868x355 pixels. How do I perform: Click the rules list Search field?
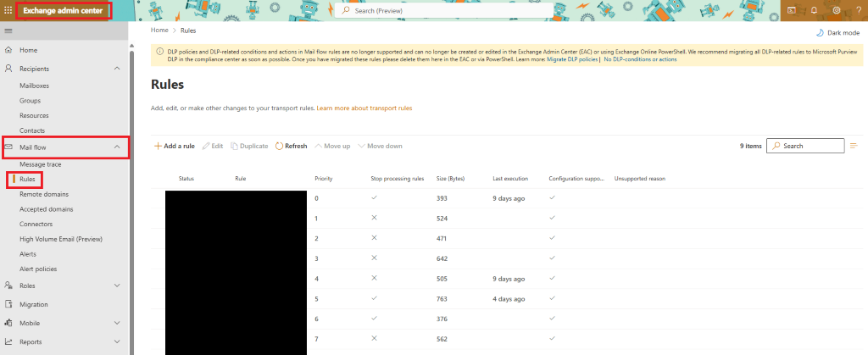(x=805, y=146)
